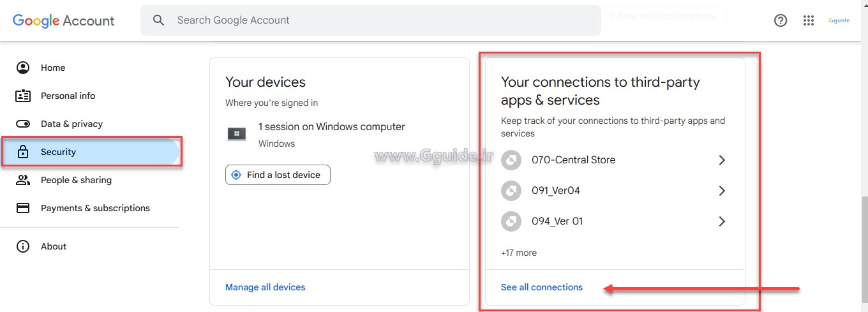The width and height of the screenshot is (868, 312).
Task: Click the search magnifier icon
Action: coord(159,20)
